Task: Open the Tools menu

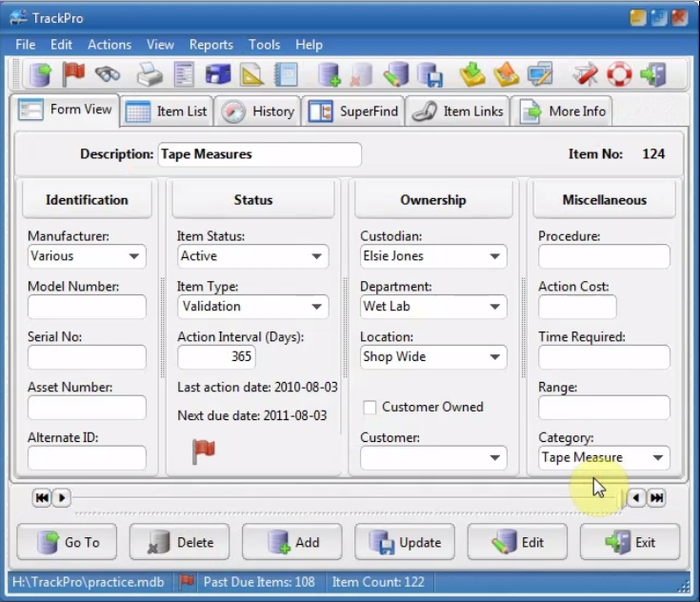Action: click(265, 45)
